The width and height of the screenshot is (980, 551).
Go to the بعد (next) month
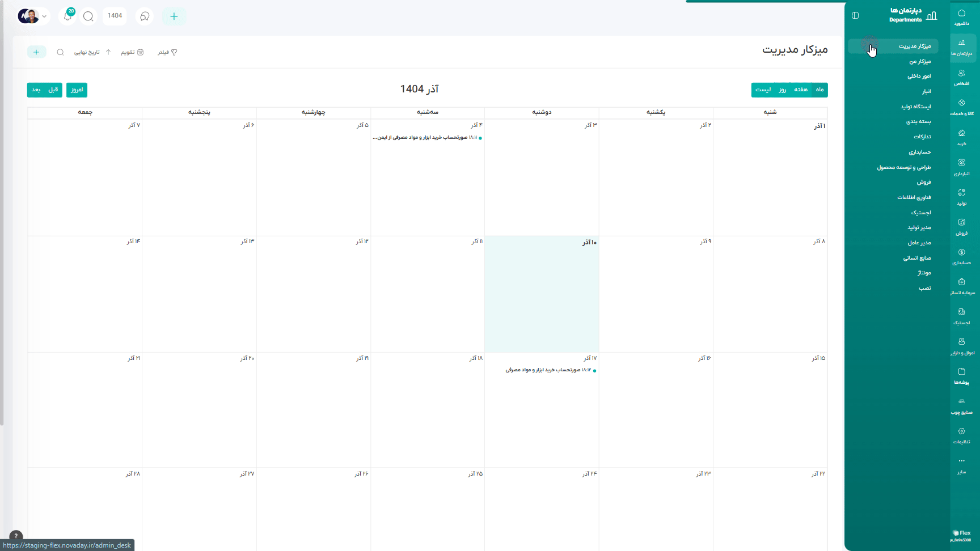tap(36, 90)
